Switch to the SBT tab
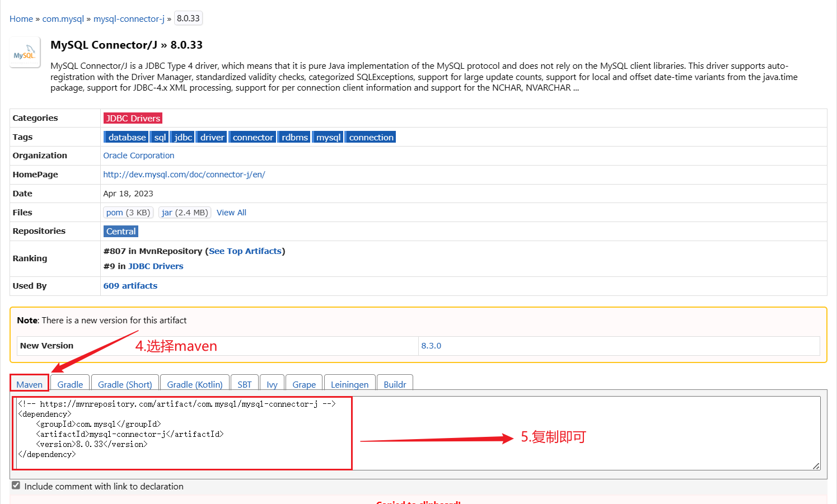The width and height of the screenshot is (837, 504). [245, 384]
